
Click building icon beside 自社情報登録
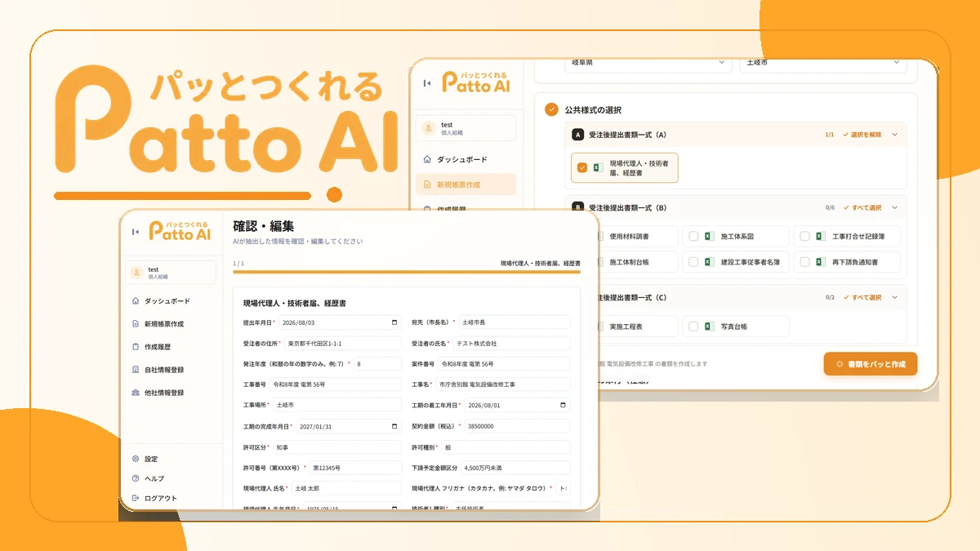[x=136, y=370]
